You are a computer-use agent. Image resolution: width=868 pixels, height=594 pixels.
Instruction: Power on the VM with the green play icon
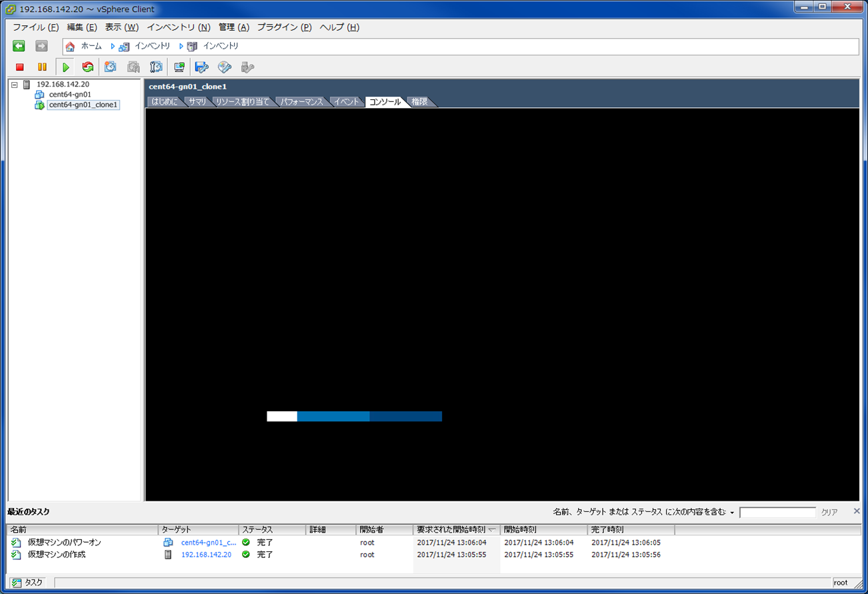point(65,67)
